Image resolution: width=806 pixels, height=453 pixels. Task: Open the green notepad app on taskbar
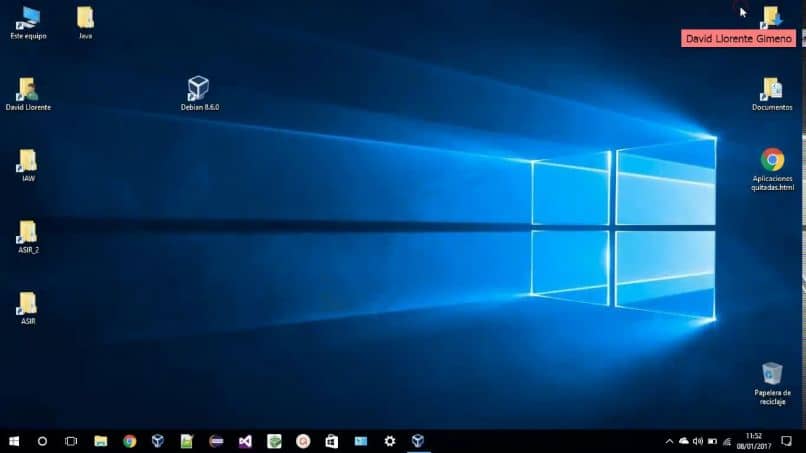point(187,441)
